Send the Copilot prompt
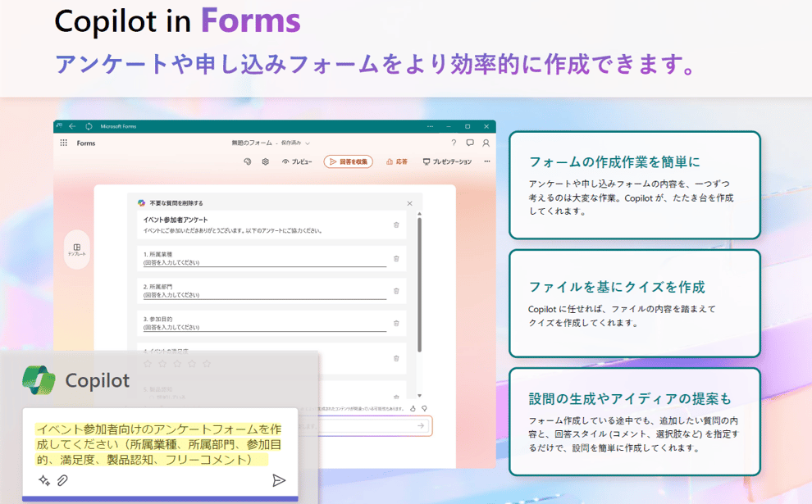This screenshot has width=812, height=504. [x=279, y=480]
